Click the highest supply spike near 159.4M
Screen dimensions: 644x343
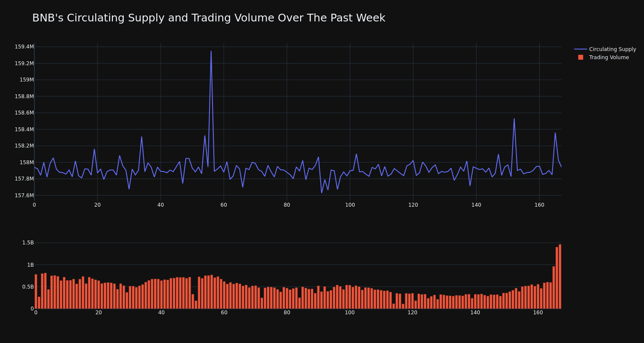tap(211, 51)
